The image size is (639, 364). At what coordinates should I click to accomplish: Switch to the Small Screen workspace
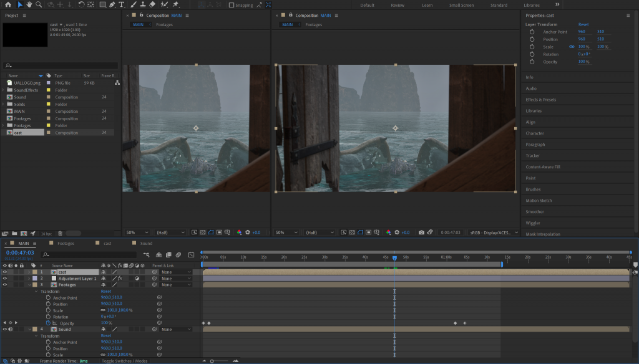(461, 5)
